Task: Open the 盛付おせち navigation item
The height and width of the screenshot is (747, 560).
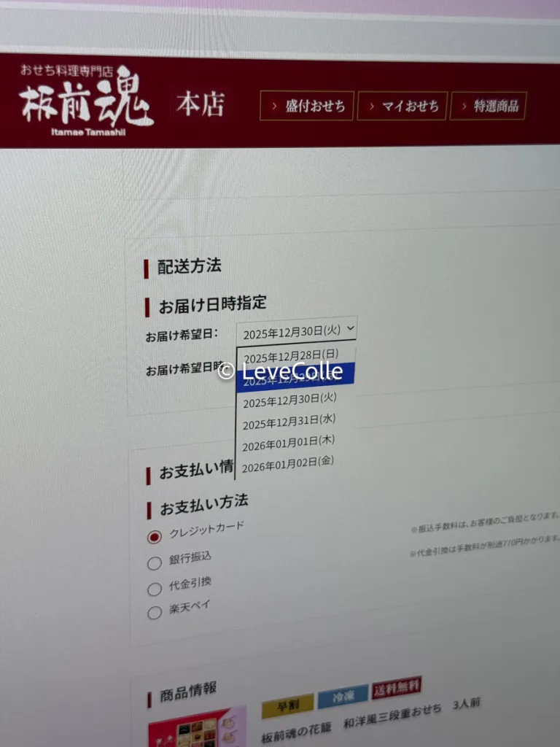Action: pos(307,107)
